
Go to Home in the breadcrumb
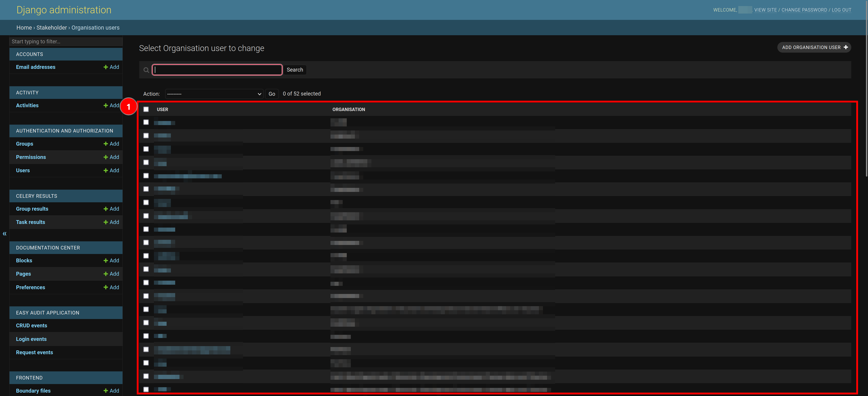tap(24, 28)
